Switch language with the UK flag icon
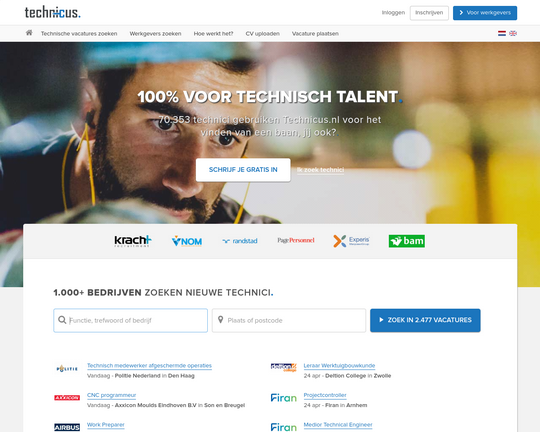The image size is (540, 432). [513, 33]
